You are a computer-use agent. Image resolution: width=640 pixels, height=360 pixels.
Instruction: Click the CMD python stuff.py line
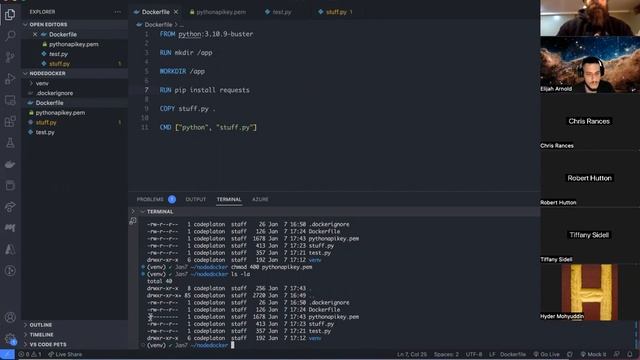[x=208, y=127]
